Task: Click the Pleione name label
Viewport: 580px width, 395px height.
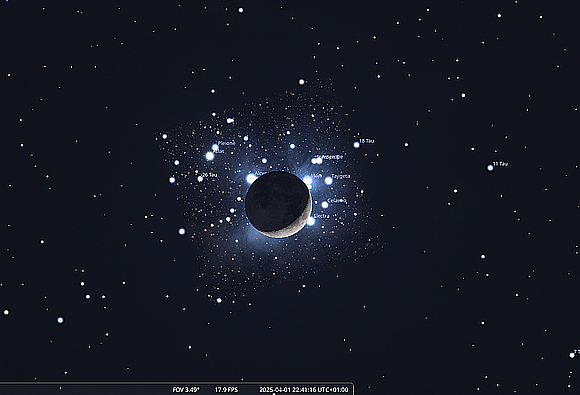Action: click(x=226, y=143)
